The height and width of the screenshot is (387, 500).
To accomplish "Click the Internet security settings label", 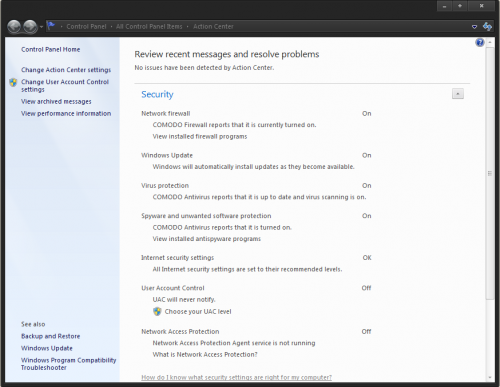I will click(177, 257).
